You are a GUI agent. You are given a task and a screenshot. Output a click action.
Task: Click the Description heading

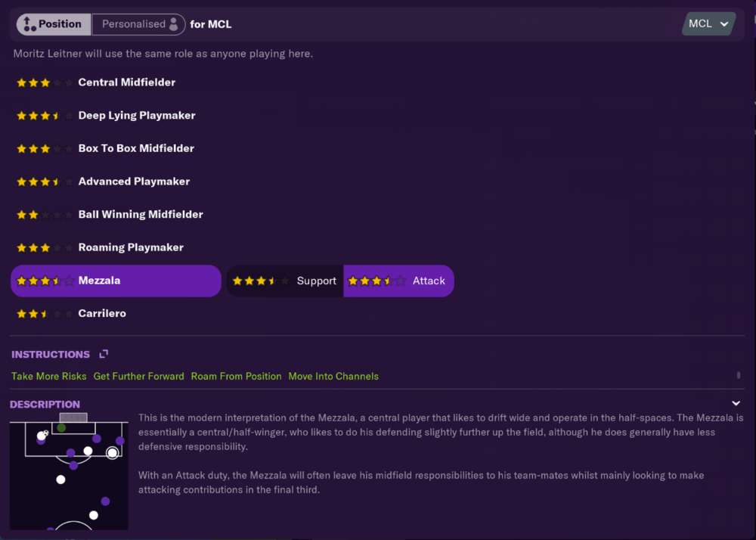45,405
